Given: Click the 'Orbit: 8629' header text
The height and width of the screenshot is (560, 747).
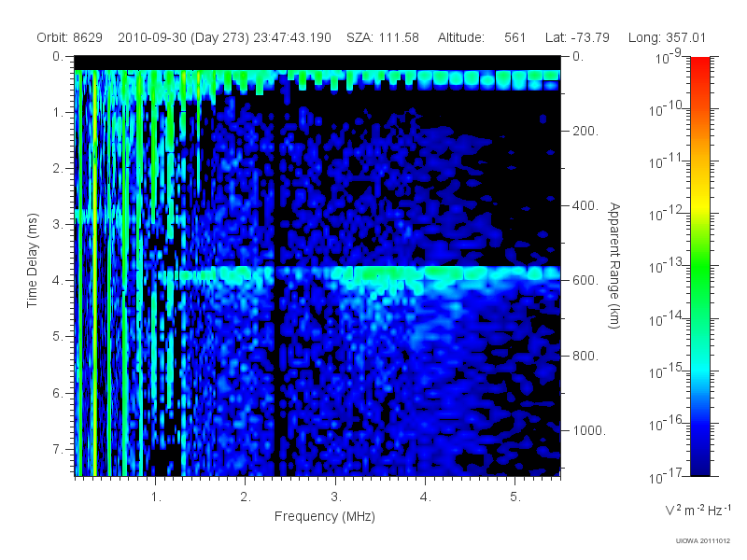Looking at the screenshot, I should click(x=69, y=37).
